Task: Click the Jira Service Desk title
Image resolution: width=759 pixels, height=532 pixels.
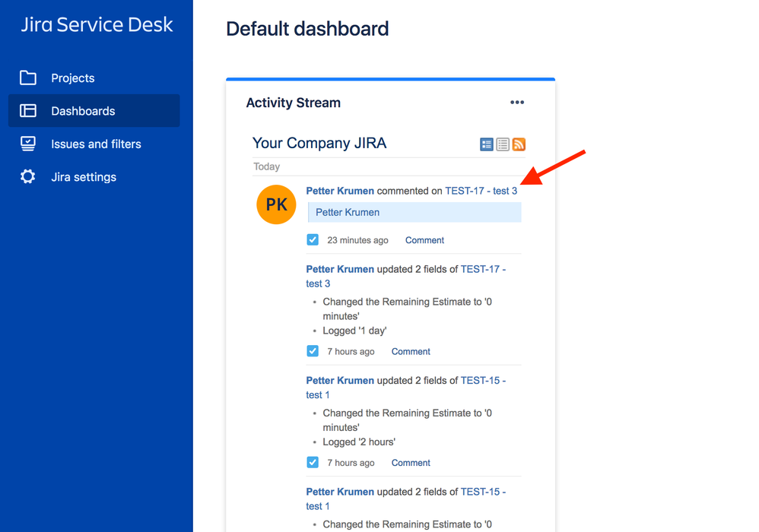Action: (x=97, y=24)
